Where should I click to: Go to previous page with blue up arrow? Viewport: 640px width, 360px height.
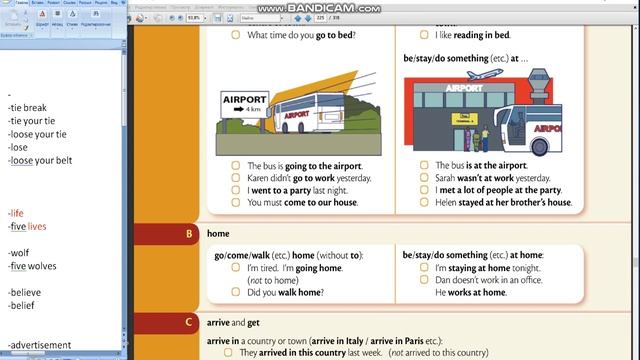coord(298,18)
